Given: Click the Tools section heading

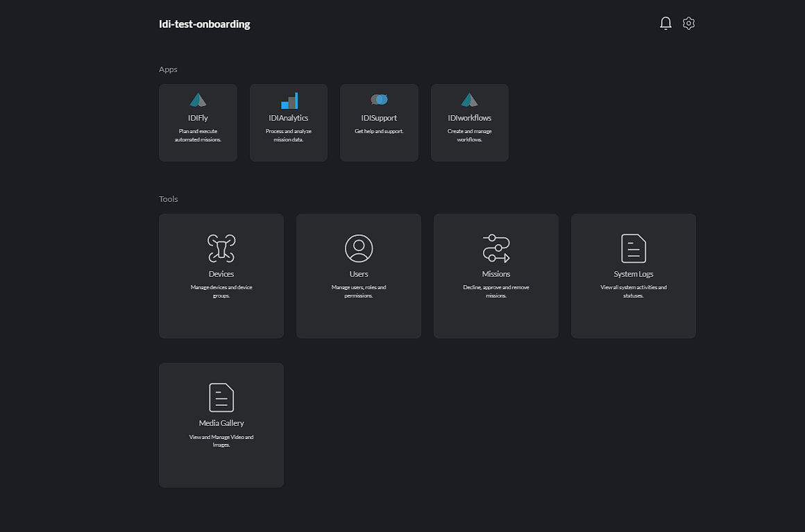Looking at the screenshot, I should [x=169, y=199].
